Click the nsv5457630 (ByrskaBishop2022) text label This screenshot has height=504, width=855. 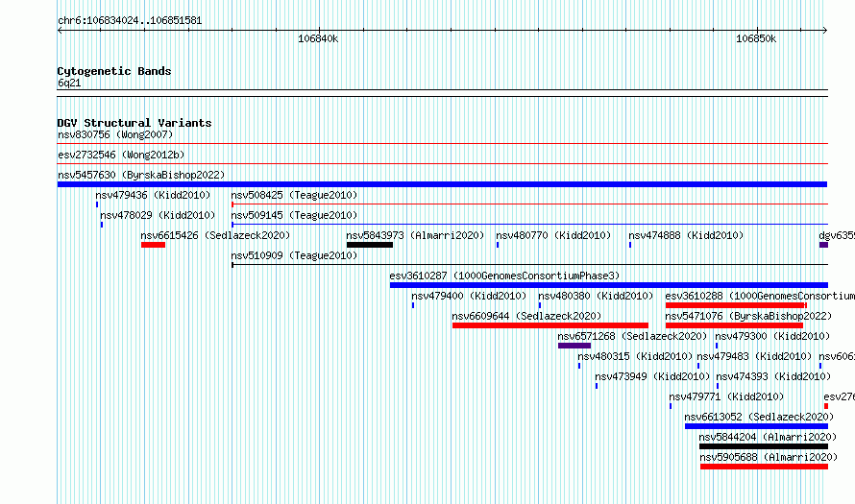141,175
